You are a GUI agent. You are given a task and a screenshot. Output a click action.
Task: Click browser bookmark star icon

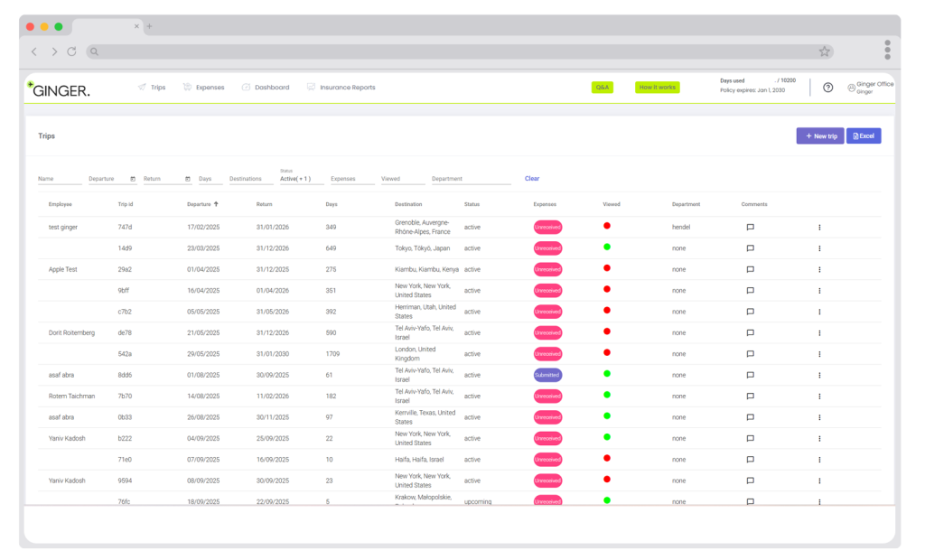click(824, 51)
